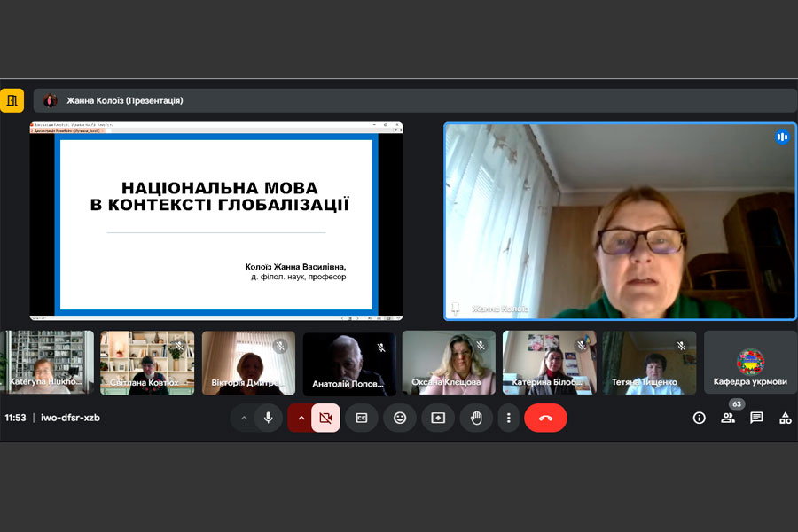The height and width of the screenshot is (532, 798).
Task: Toggle the microphone button
Action: (x=268, y=418)
